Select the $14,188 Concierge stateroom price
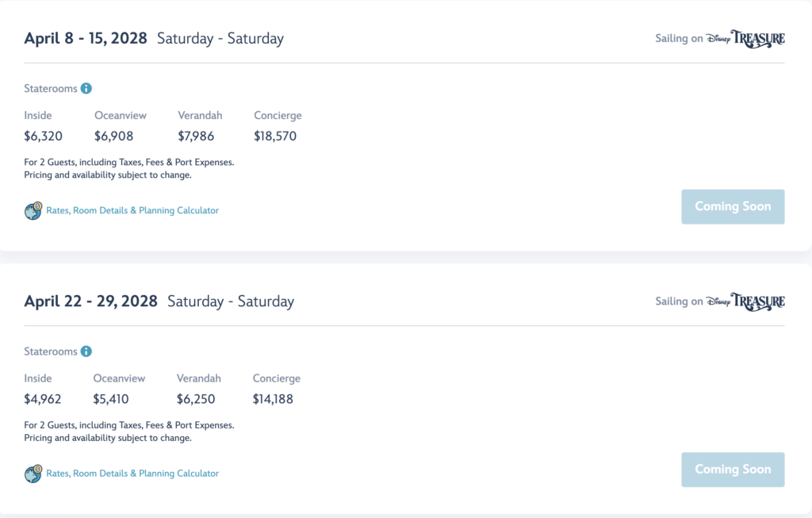 [273, 399]
